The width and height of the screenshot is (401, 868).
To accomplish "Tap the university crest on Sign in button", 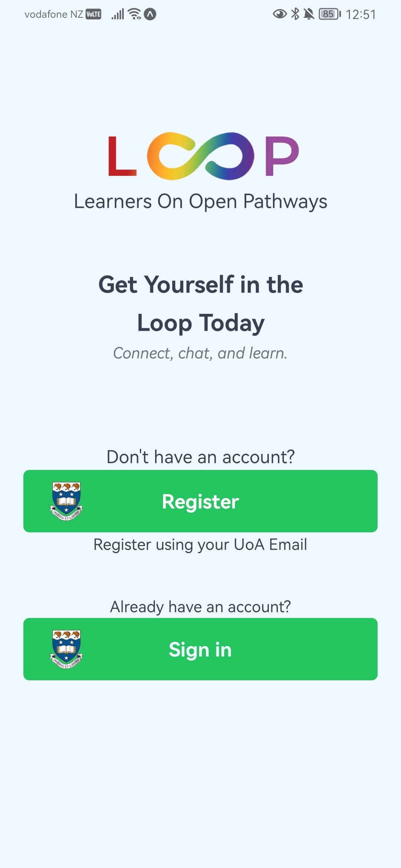I will [x=66, y=649].
